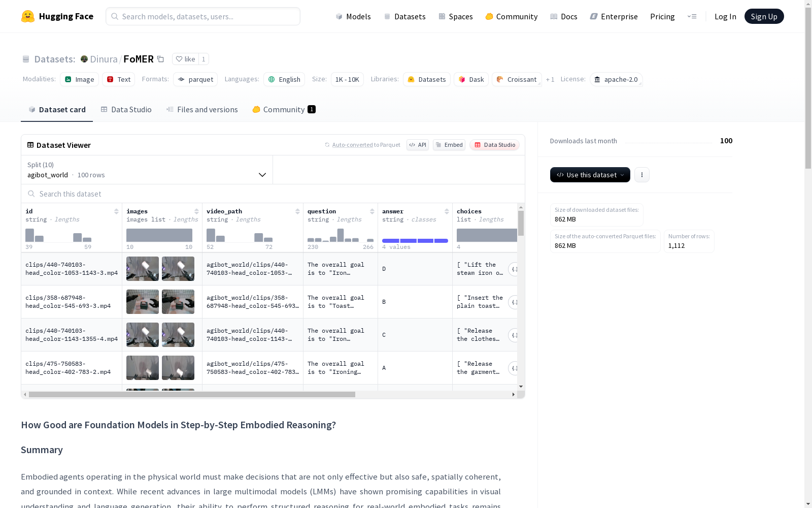Expand choices cell for answer D row
The height and width of the screenshot is (508, 812).
[513, 269]
